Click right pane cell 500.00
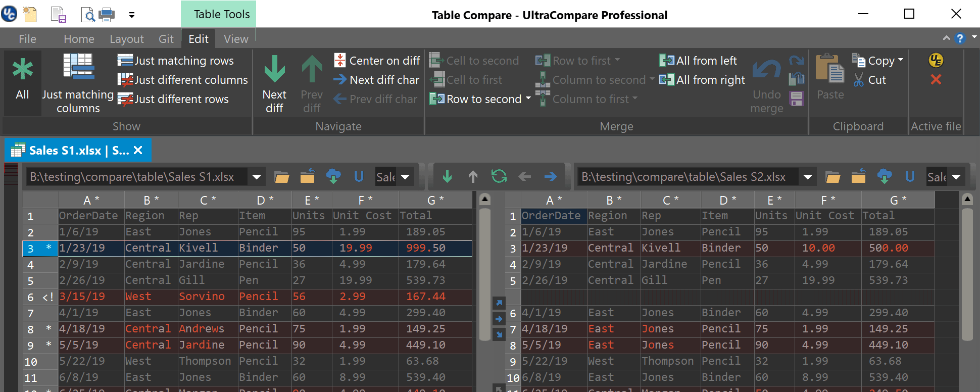Image resolution: width=980 pixels, height=392 pixels. (x=898, y=248)
